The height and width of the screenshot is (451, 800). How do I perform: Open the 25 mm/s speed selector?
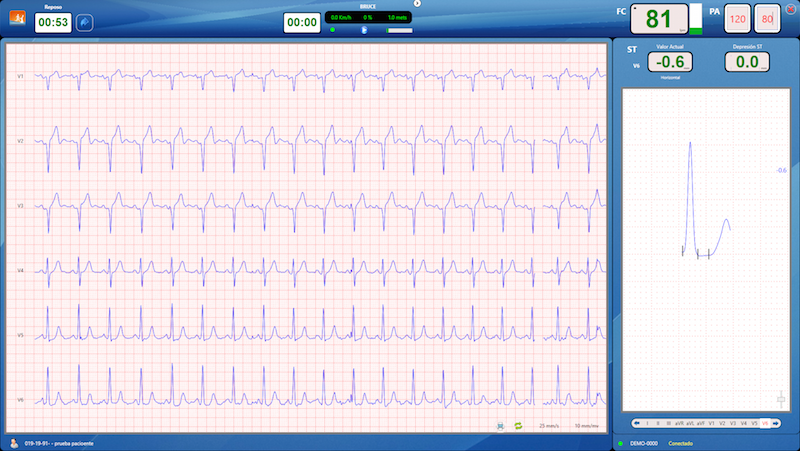549,426
